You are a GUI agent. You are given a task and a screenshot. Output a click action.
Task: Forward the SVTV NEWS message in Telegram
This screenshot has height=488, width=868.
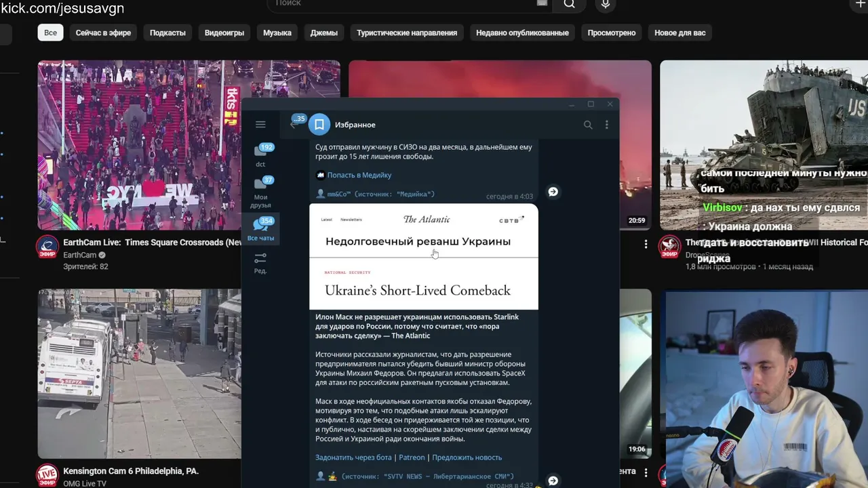(553, 481)
